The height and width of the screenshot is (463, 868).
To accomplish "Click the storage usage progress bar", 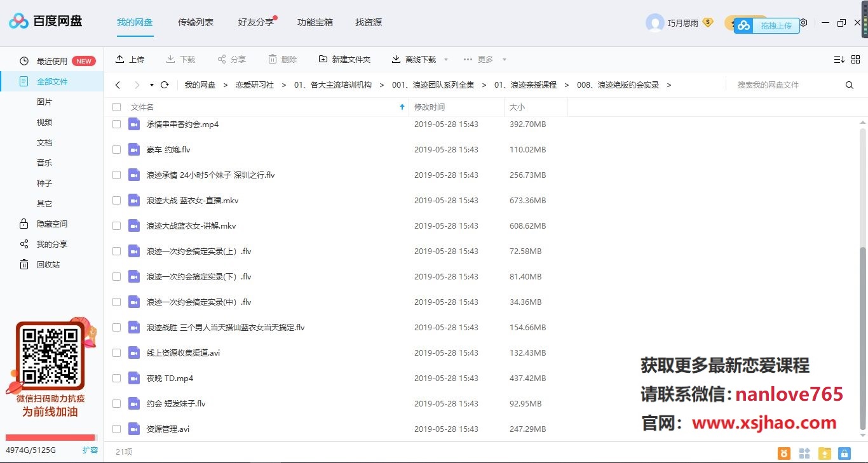I will pyautogui.click(x=51, y=437).
